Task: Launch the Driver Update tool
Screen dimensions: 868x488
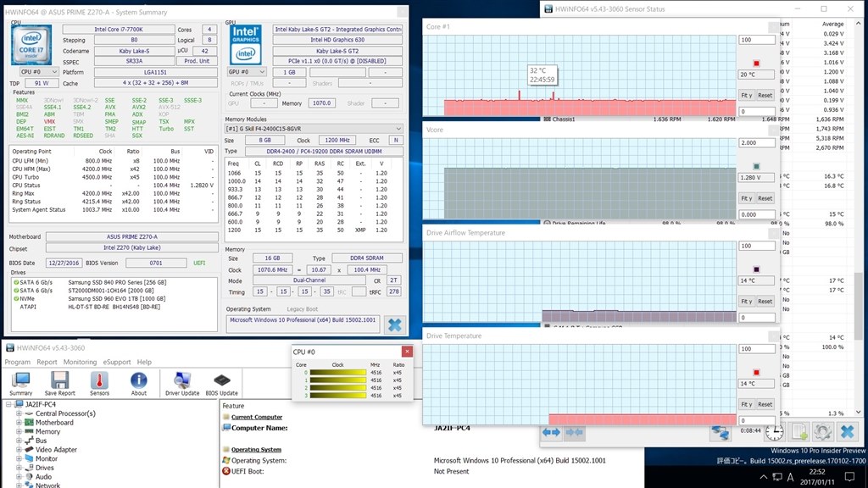Action: tap(182, 383)
